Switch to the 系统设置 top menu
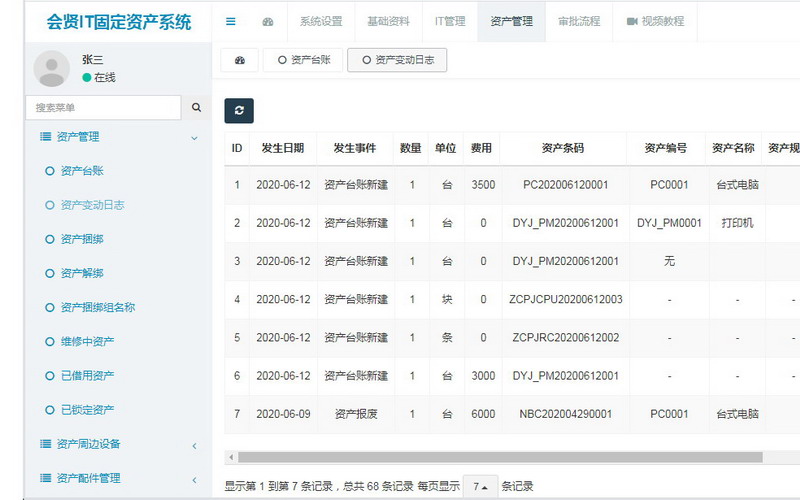This screenshot has width=800, height=500. point(320,21)
